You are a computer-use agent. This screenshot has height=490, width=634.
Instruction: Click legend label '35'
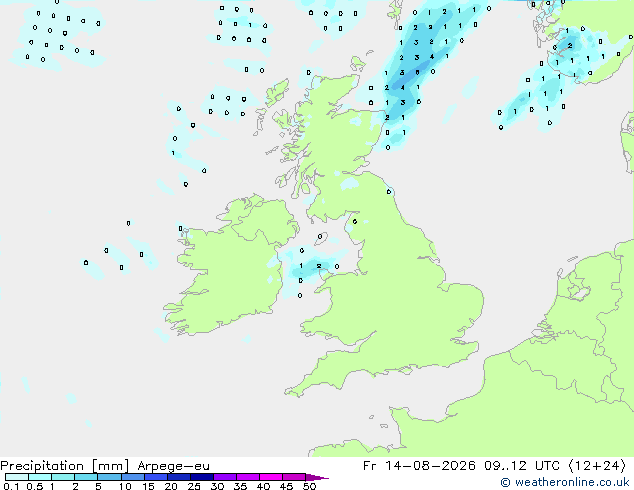point(240,486)
